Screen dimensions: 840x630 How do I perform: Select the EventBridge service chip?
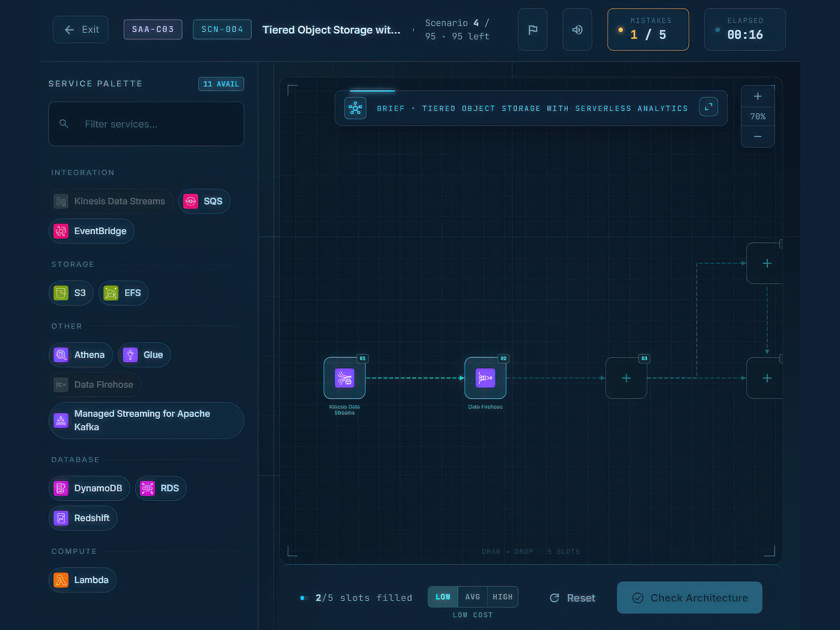[92, 231]
